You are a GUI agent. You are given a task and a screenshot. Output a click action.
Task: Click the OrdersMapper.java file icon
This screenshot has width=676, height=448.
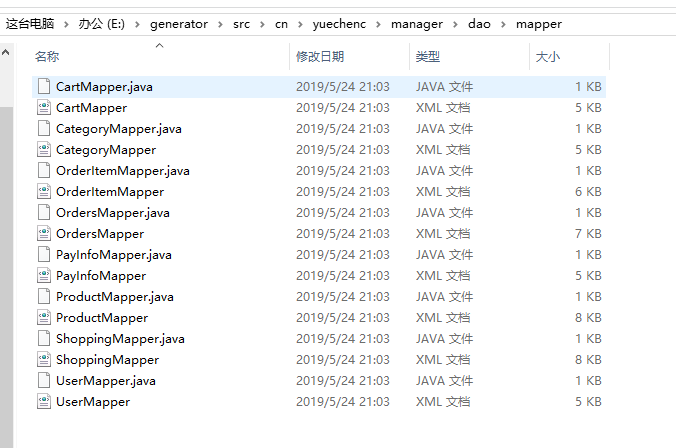[x=44, y=213]
